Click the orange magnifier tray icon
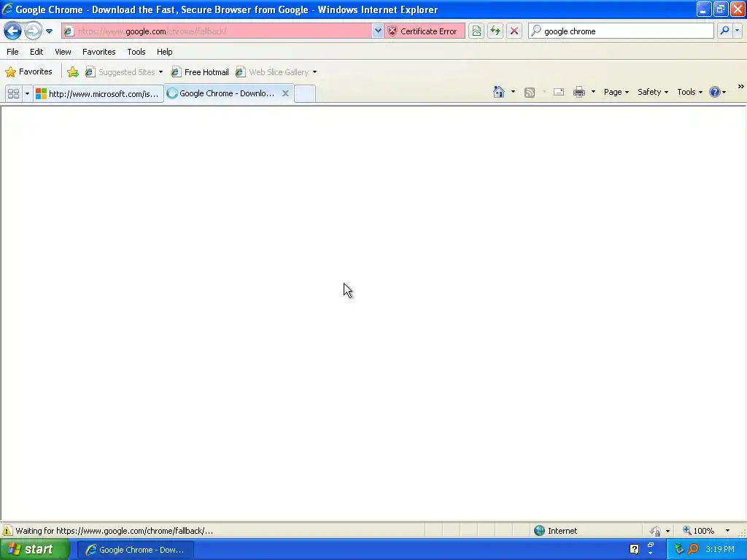This screenshot has height=560, width=747. tap(693, 550)
